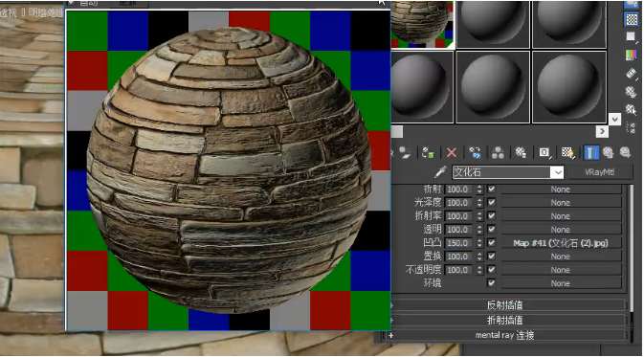Click the Put to Library icon
Screen dimensions: 644x357
point(521,153)
